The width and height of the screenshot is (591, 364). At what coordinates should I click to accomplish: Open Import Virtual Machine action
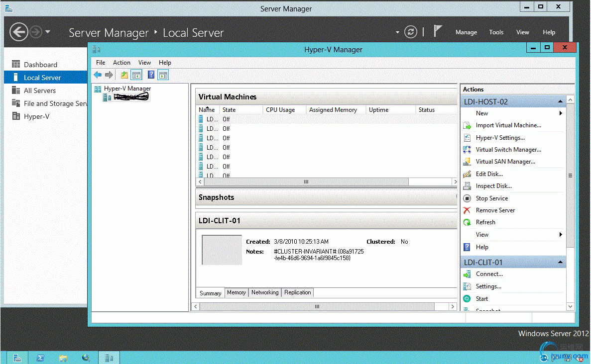pyautogui.click(x=508, y=125)
